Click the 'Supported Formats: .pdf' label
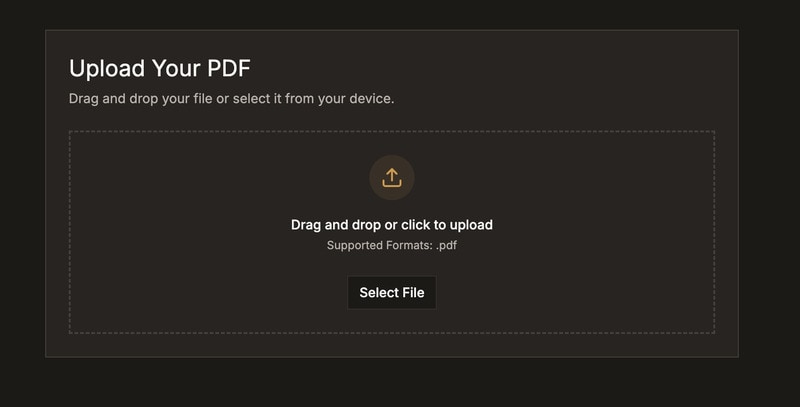 point(392,245)
